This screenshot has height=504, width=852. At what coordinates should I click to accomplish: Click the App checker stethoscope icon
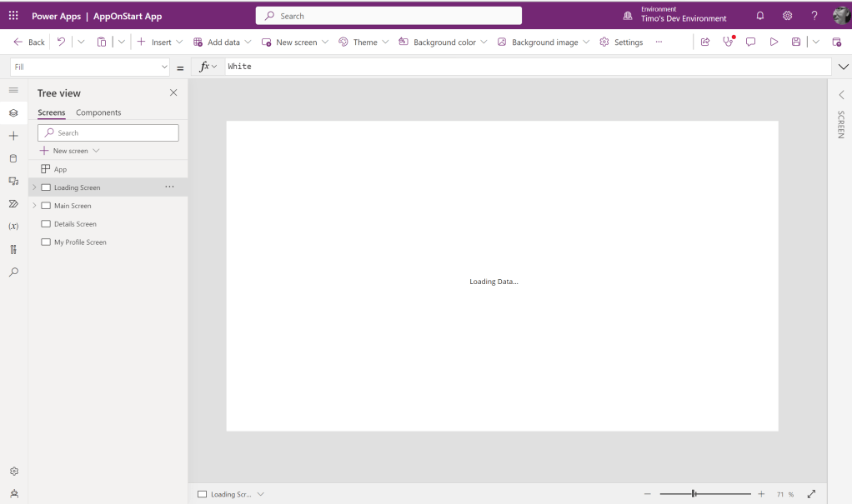(729, 42)
